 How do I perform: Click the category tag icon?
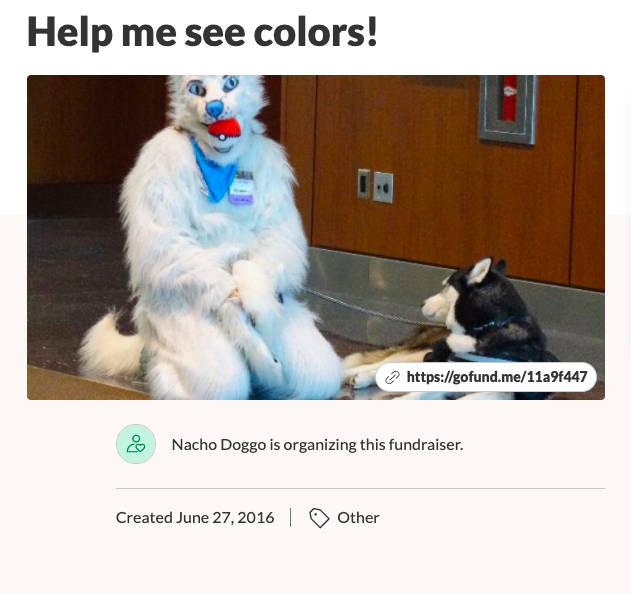[x=319, y=518]
